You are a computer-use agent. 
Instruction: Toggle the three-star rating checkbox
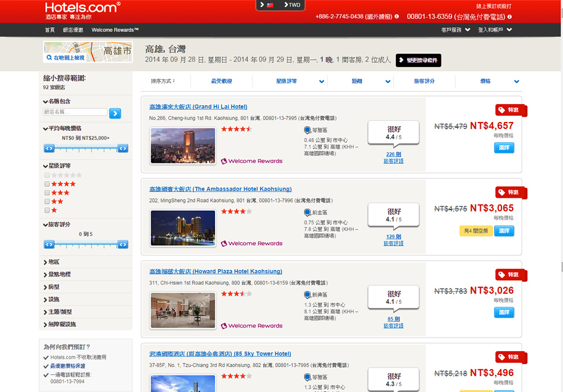[x=47, y=192]
